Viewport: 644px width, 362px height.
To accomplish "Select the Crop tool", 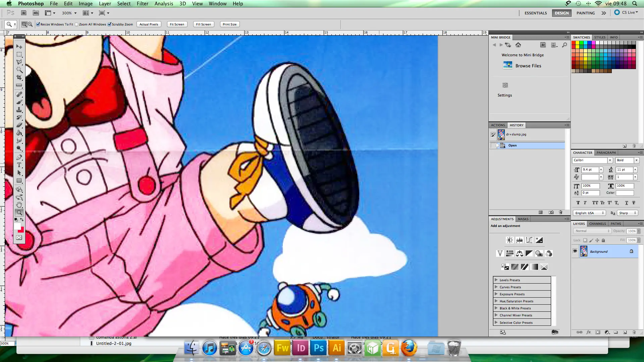I will [19, 77].
